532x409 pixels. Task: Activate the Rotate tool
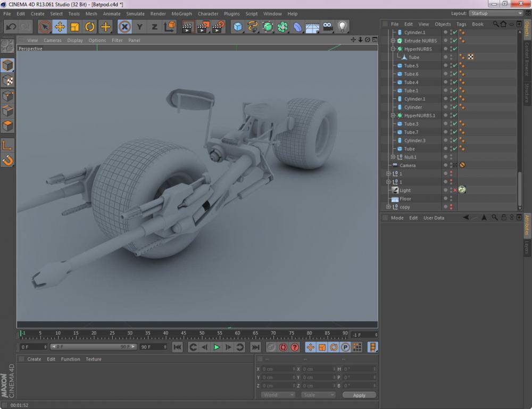coord(90,27)
